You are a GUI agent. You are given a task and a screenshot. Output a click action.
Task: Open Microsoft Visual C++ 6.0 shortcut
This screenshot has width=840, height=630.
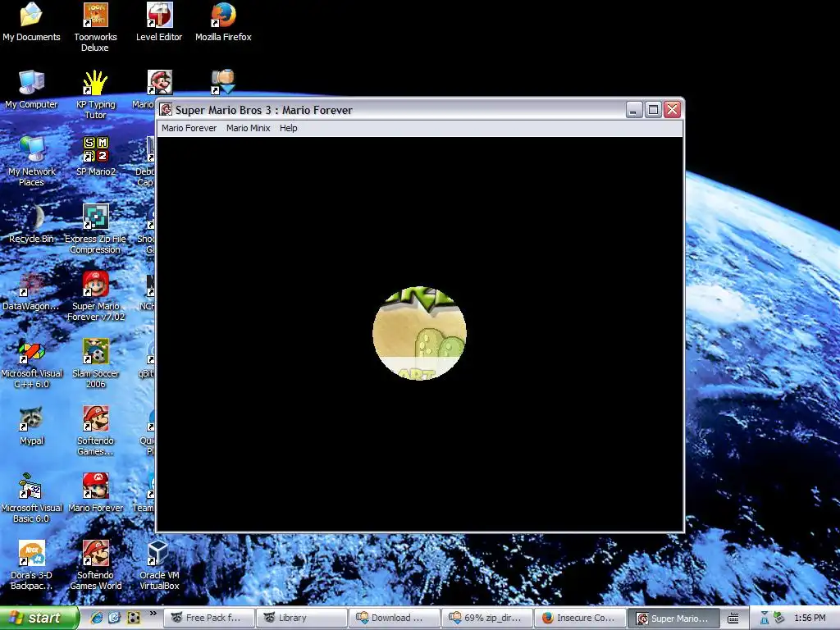[x=31, y=363]
